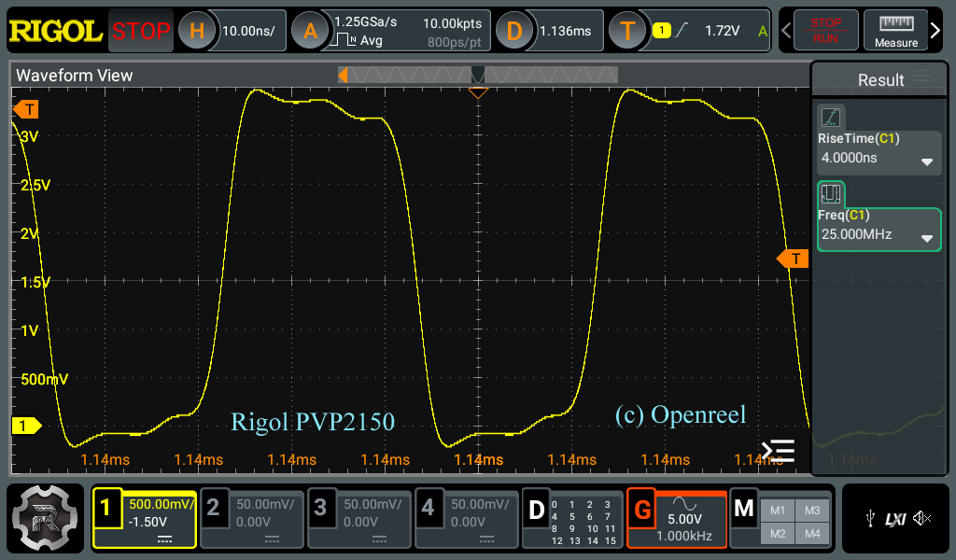
Task: Open the Trigger (T) settings icon
Action: click(626, 31)
